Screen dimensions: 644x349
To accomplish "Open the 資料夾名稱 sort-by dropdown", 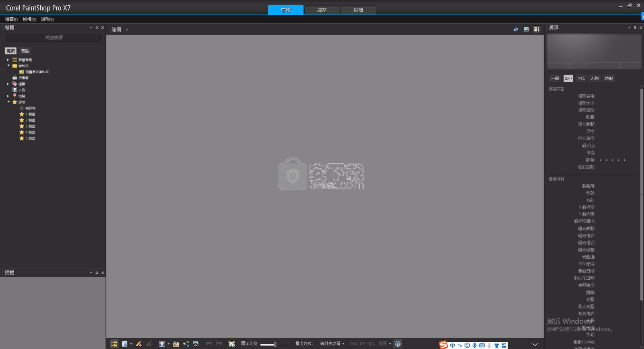I will [x=332, y=344].
